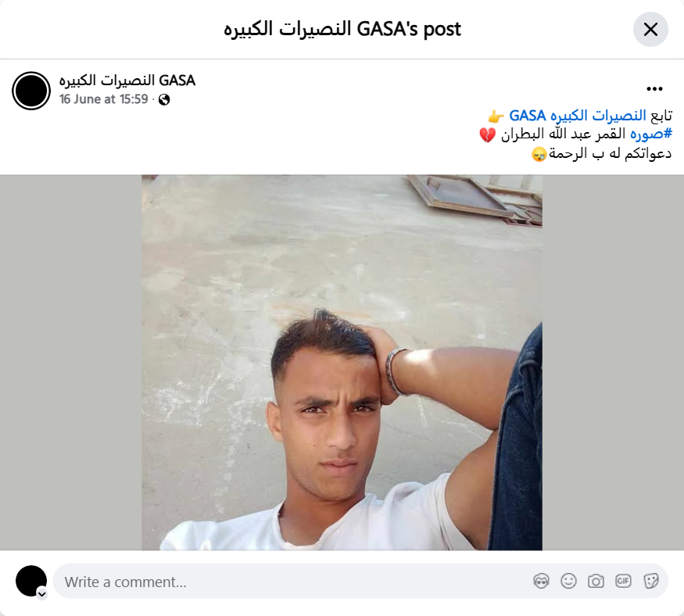Open the page name link in post header
Viewport: 684px width, 616px height.
tap(127, 81)
